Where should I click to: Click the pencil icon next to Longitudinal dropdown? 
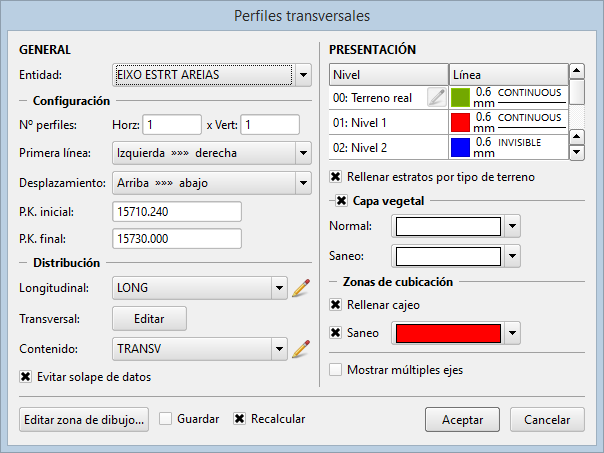click(301, 288)
